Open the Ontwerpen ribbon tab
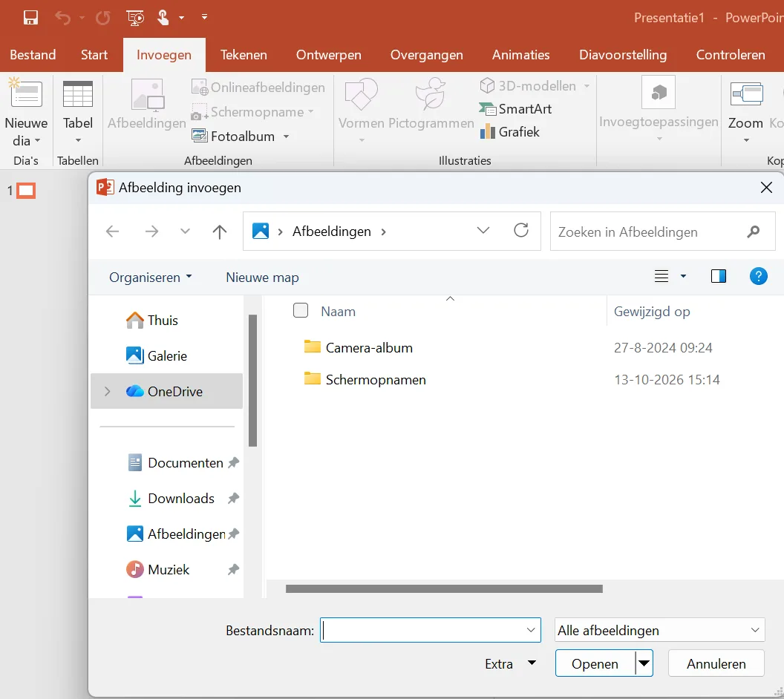Screen dimensions: 784x699 (x=328, y=54)
